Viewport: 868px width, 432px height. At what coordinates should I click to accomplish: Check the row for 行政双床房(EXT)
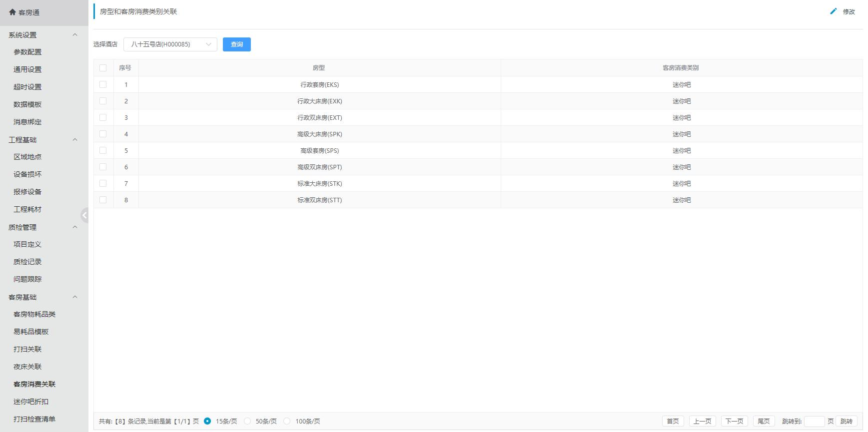(x=103, y=117)
